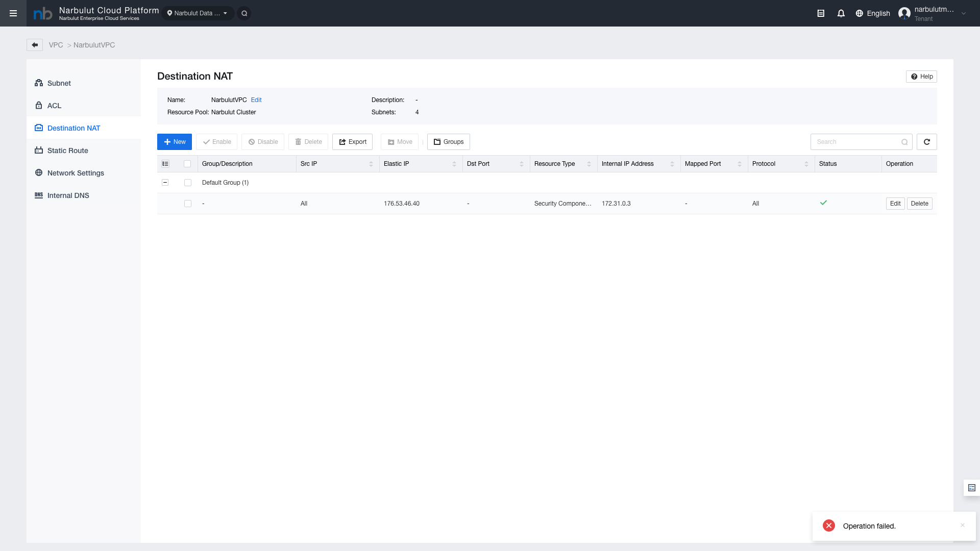This screenshot has width=980, height=551.
Task: Go back using the arrow button
Action: point(35,45)
